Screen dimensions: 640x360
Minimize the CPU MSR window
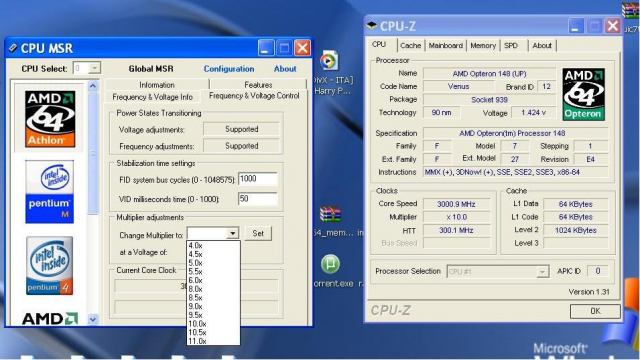265,48
